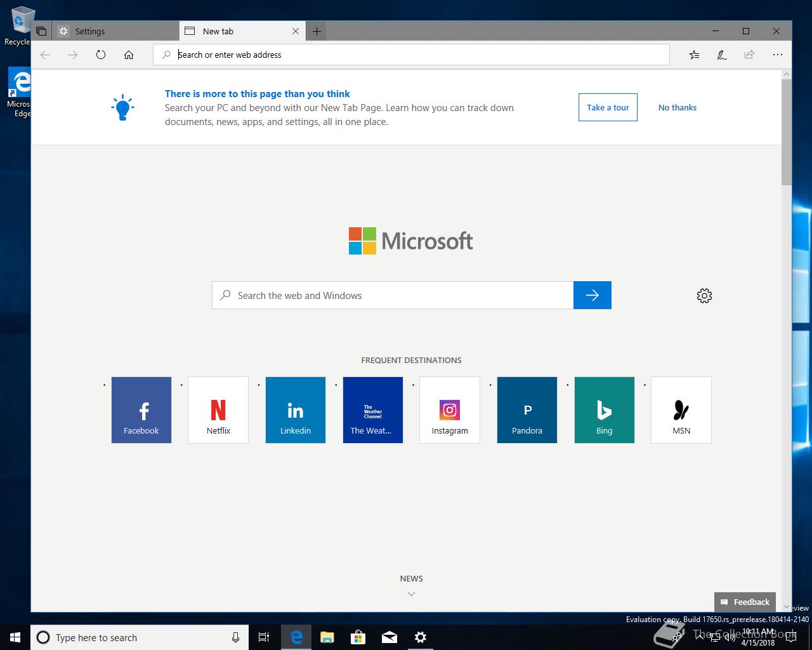The width and height of the screenshot is (812, 650).
Task: Open tabs you've set aside icon
Action: coord(41,31)
